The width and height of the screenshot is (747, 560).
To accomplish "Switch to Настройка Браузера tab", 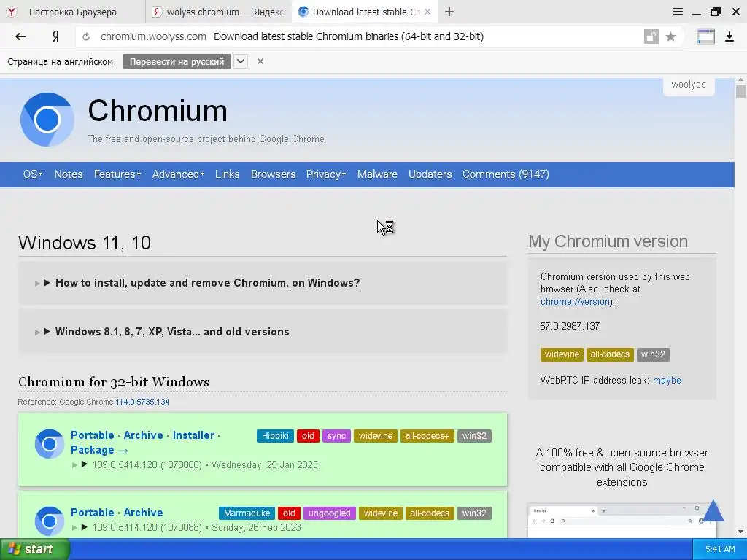I will (72, 12).
